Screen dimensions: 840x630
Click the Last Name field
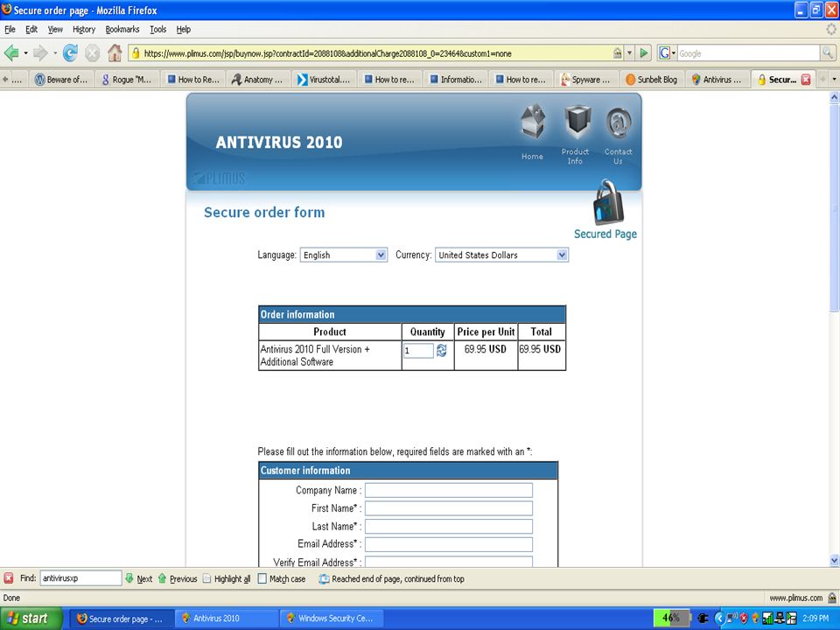[449, 526]
